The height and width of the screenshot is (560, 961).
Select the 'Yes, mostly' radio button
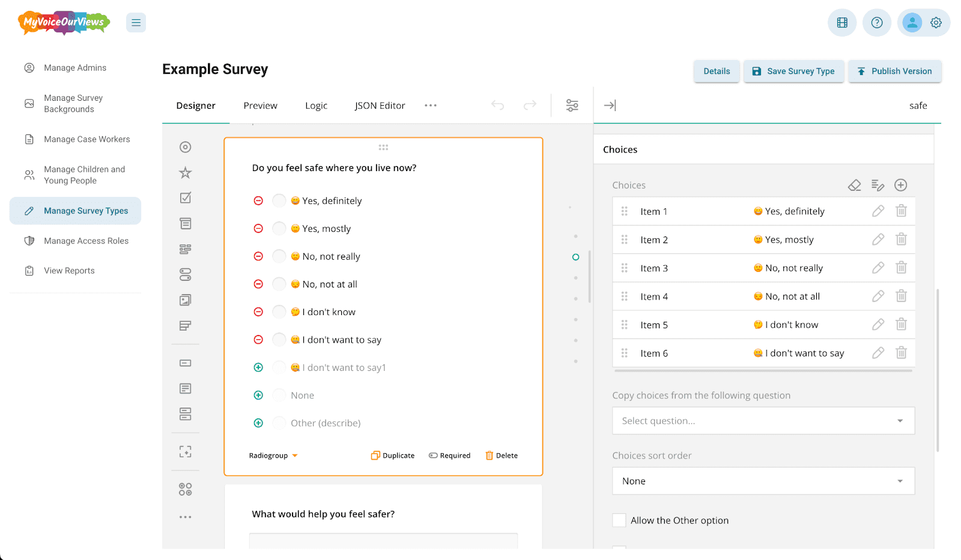[x=279, y=228]
